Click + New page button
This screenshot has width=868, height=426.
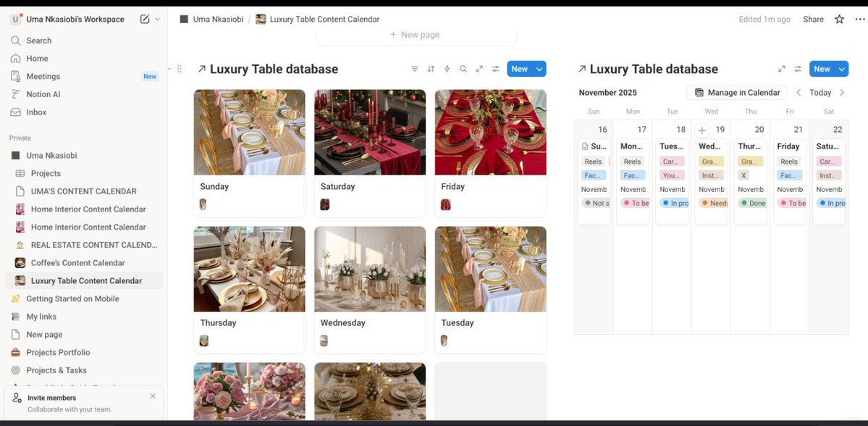[x=416, y=34]
